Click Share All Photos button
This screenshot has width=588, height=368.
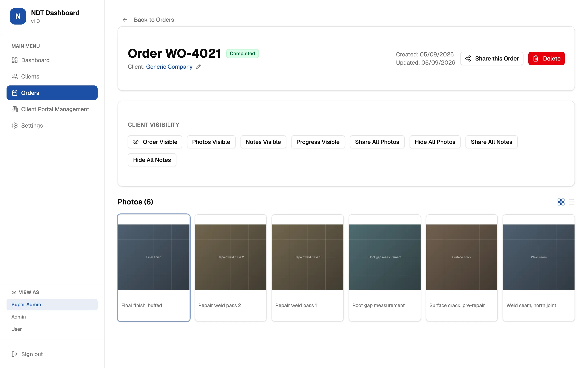point(377,142)
